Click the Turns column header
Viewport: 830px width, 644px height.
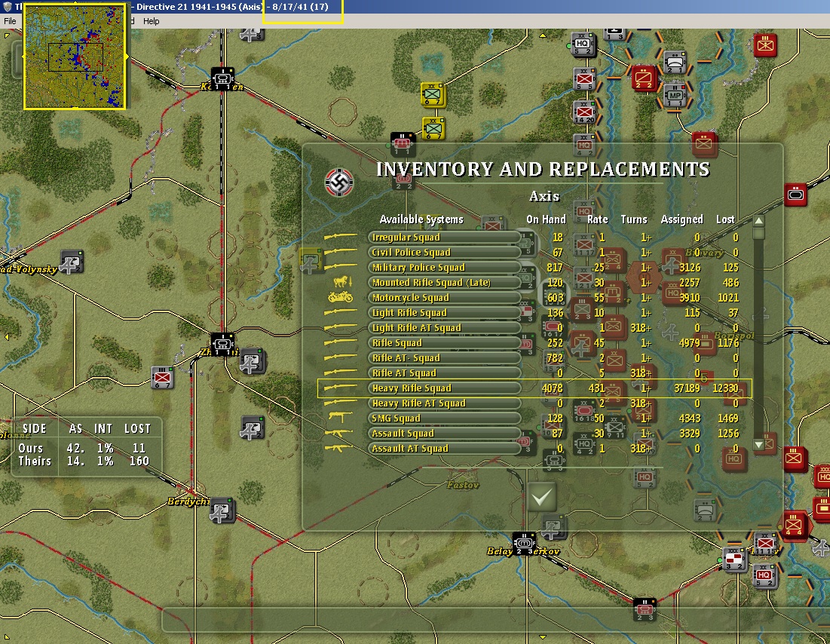click(633, 219)
